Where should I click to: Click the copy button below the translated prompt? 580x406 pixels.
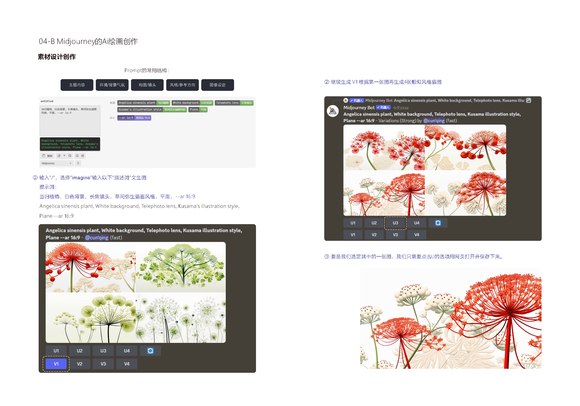[48, 156]
